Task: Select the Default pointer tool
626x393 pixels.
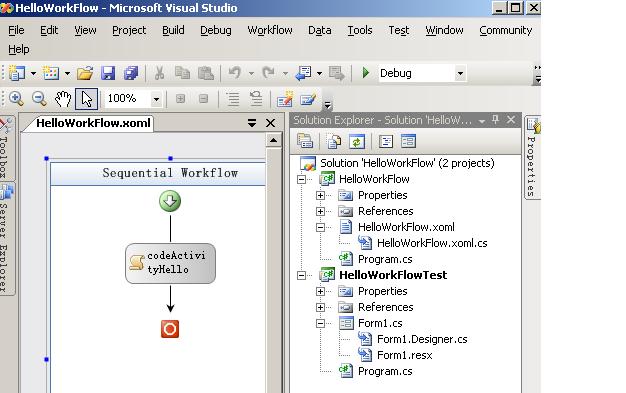Action: pos(86,99)
